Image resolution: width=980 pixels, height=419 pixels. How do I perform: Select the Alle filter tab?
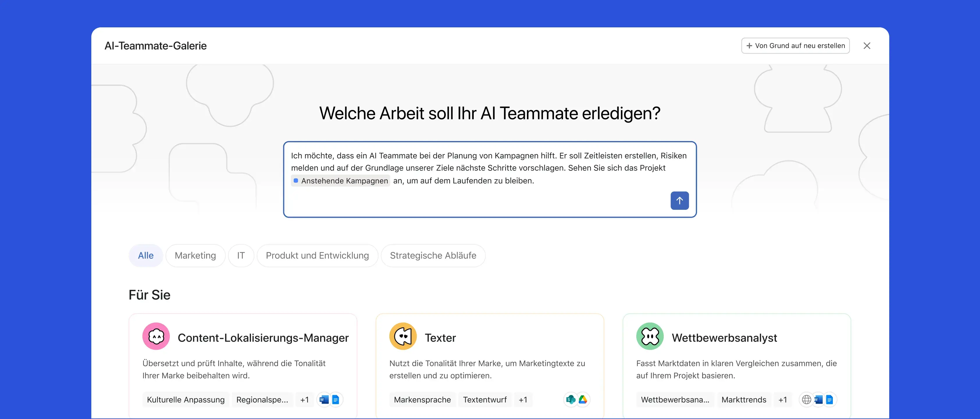146,255
